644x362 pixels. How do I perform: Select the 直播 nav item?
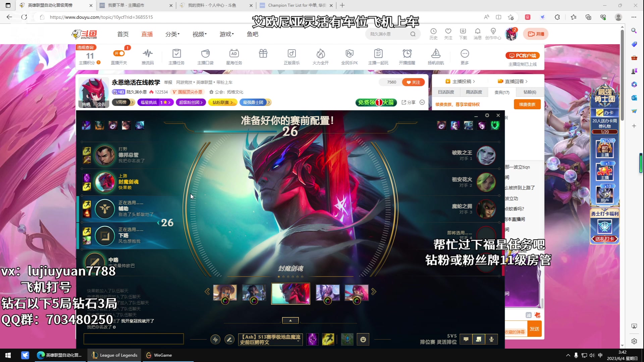[147, 34]
